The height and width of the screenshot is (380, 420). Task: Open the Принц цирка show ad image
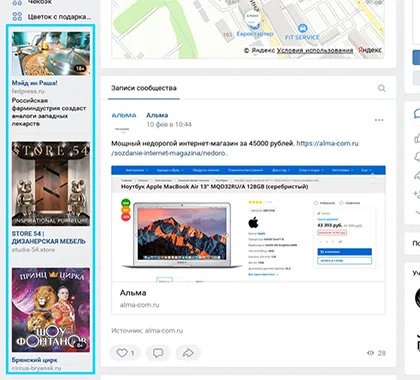coord(51,310)
